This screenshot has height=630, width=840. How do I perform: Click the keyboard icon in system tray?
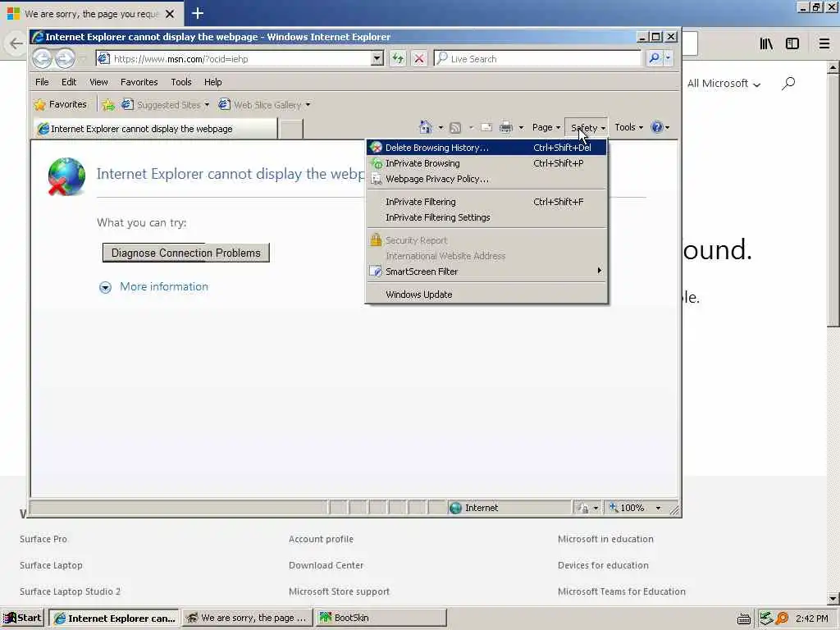[743, 619]
